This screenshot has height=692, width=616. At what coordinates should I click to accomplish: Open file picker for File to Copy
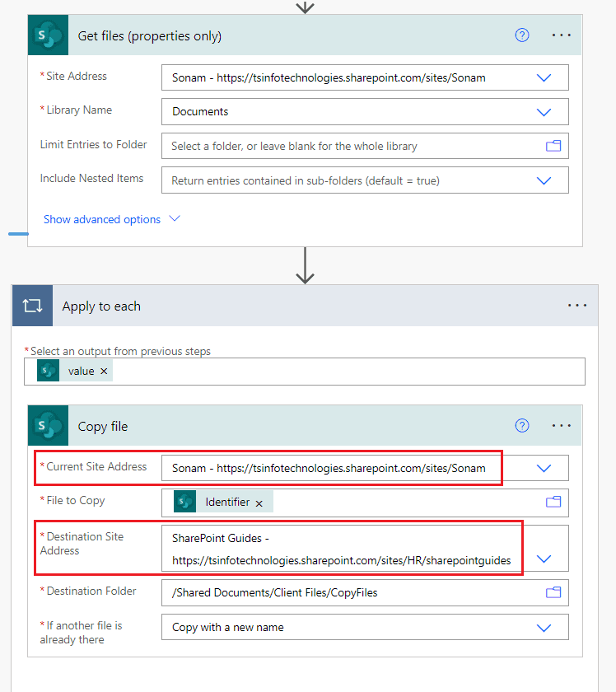[553, 502]
